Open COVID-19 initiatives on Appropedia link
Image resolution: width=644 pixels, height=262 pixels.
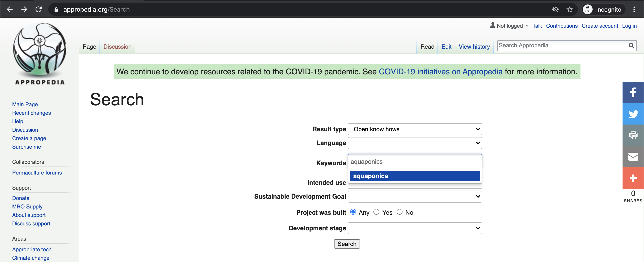click(x=441, y=72)
